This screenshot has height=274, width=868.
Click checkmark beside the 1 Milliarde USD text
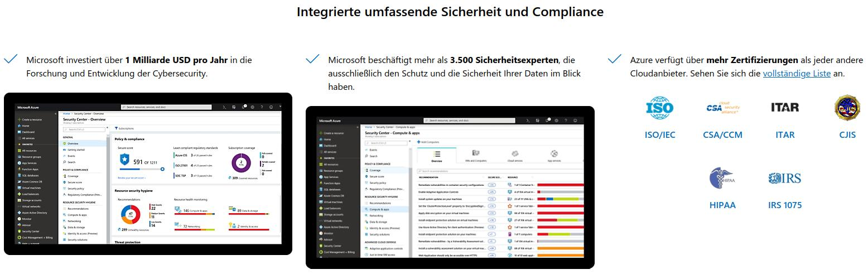[11, 60]
